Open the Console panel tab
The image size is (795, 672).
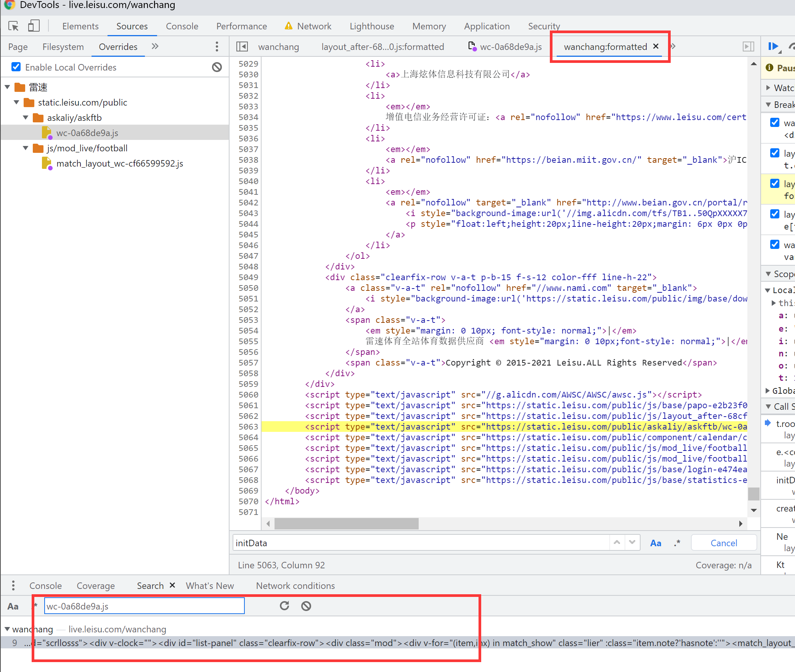pyautogui.click(x=182, y=26)
